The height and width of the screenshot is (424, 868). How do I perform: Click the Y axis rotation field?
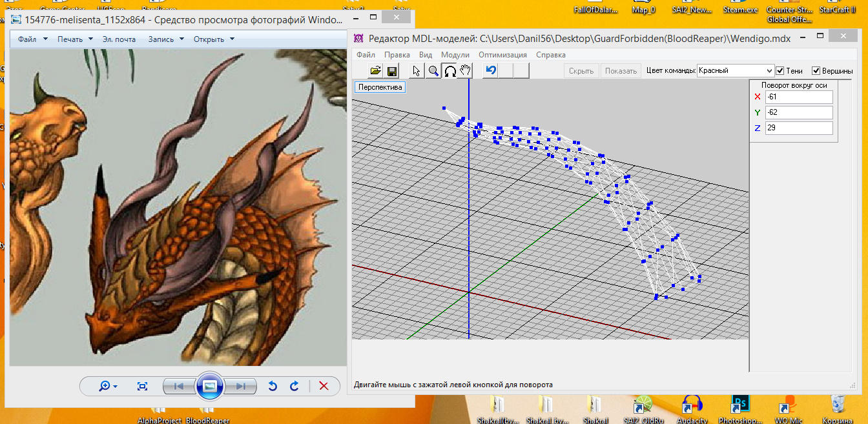pos(799,112)
